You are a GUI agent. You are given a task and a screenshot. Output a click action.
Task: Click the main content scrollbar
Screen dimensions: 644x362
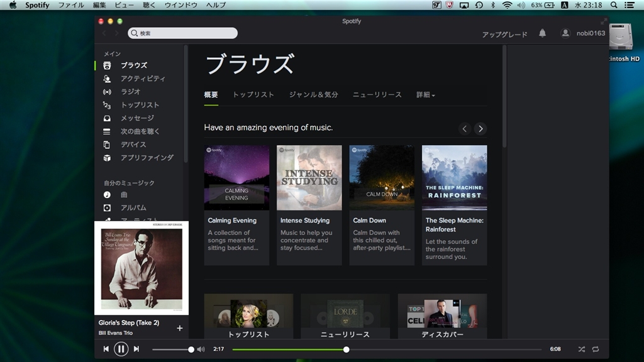click(x=504, y=97)
